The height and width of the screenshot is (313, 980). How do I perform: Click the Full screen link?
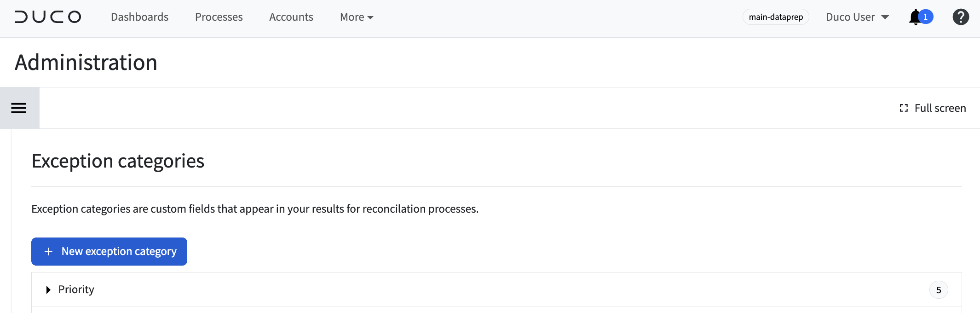933,108
